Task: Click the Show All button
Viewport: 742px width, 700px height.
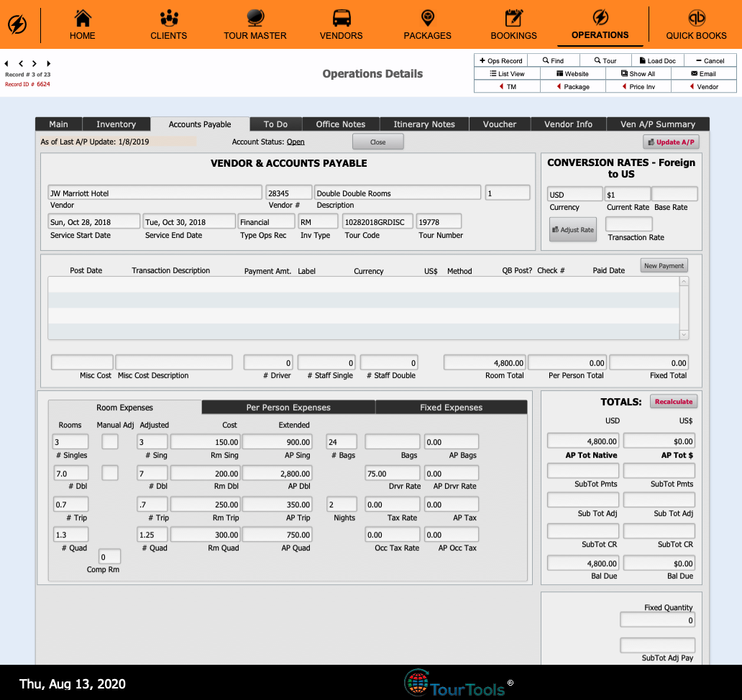Action: (638, 74)
